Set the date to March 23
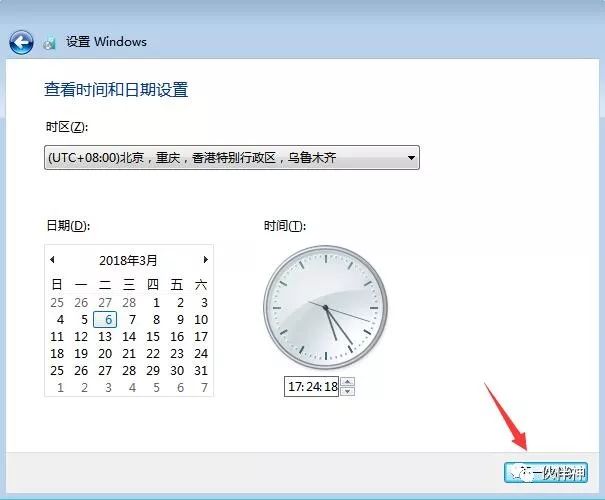605x500 pixels. [x=177, y=353]
